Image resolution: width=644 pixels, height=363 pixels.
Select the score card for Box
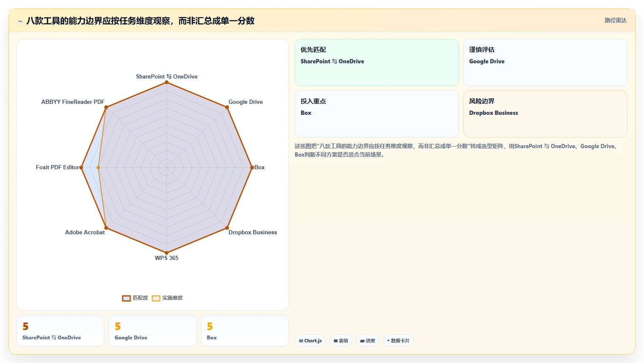click(245, 330)
